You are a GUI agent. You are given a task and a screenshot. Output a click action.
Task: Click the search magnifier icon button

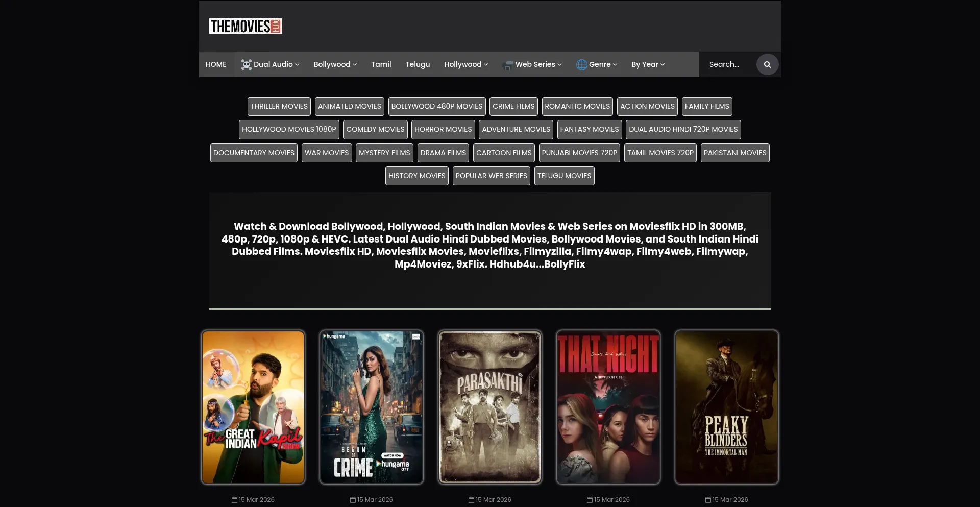767,64
